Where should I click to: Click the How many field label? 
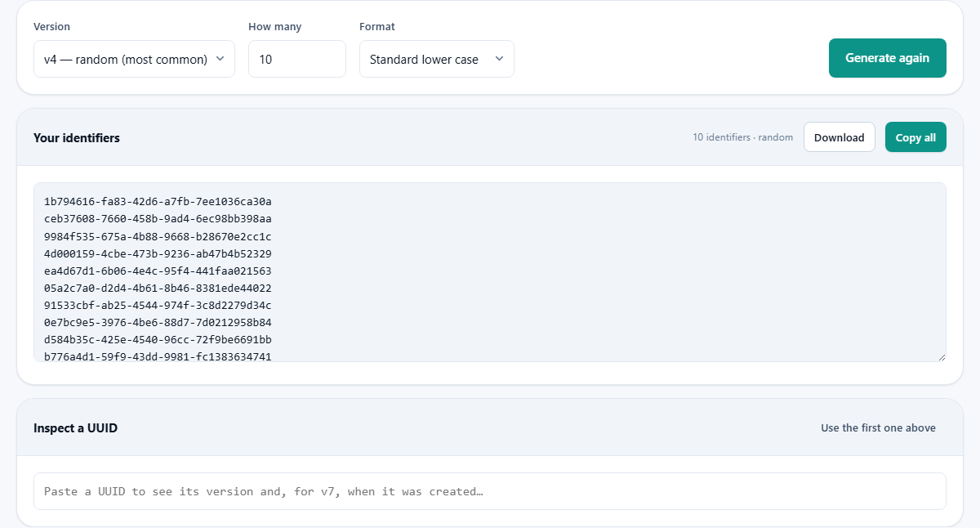click(x=274, y=27)
